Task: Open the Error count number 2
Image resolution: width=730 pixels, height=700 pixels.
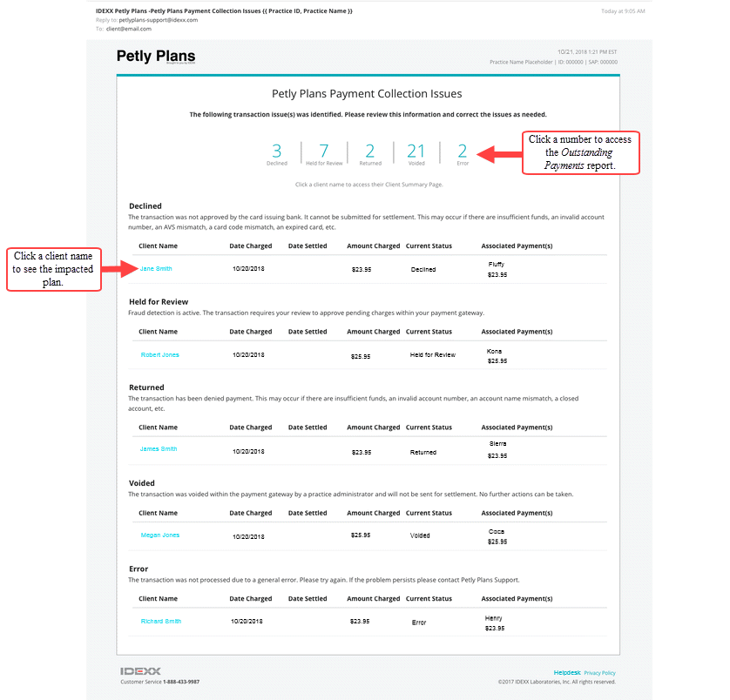Action: pos(462,151)
